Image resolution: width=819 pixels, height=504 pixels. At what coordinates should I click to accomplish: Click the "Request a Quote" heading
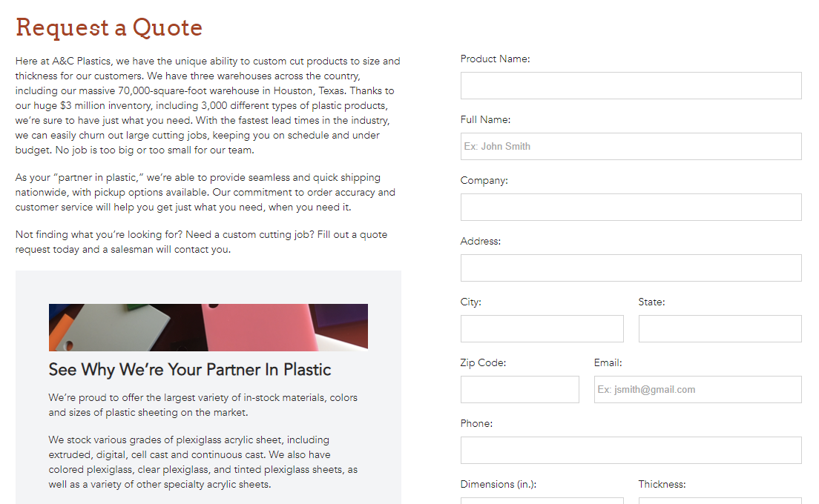(x=109, y=27)
